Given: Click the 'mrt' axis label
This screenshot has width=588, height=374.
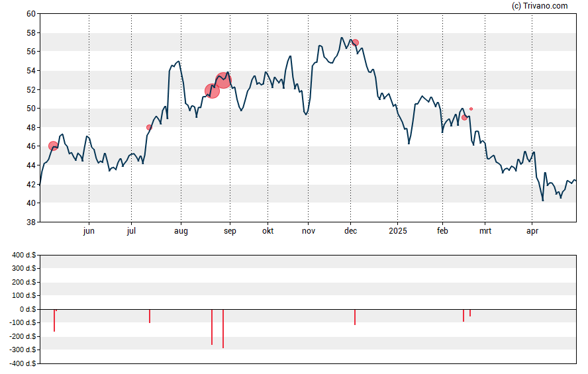Looking at the screenshot, I should [485, 231].
